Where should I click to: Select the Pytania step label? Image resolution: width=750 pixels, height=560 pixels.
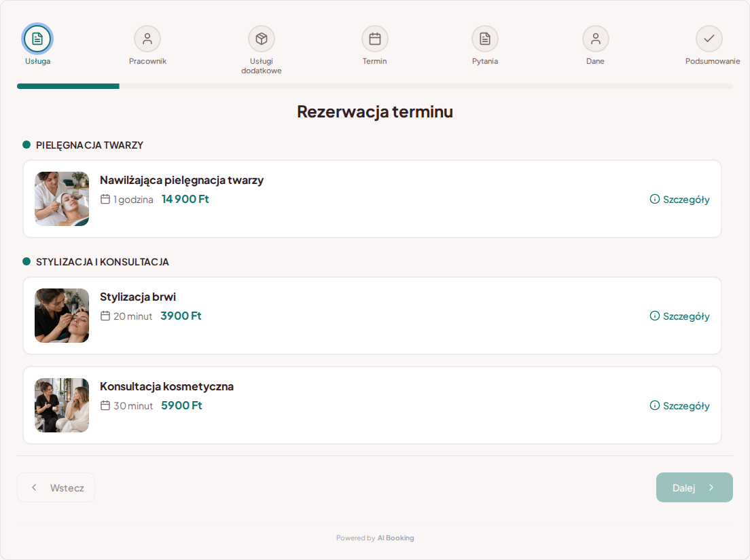[485, 61]
